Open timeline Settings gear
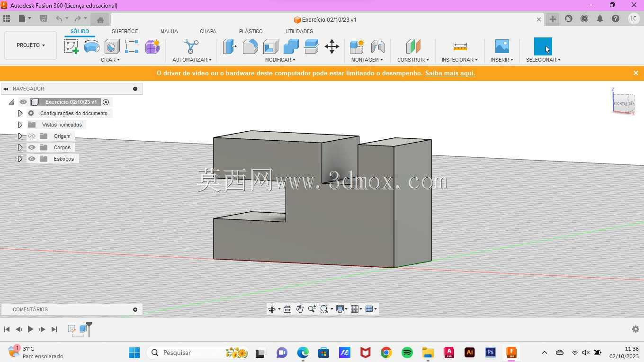This screenshot has height=362, width=644. coord(635,329)
